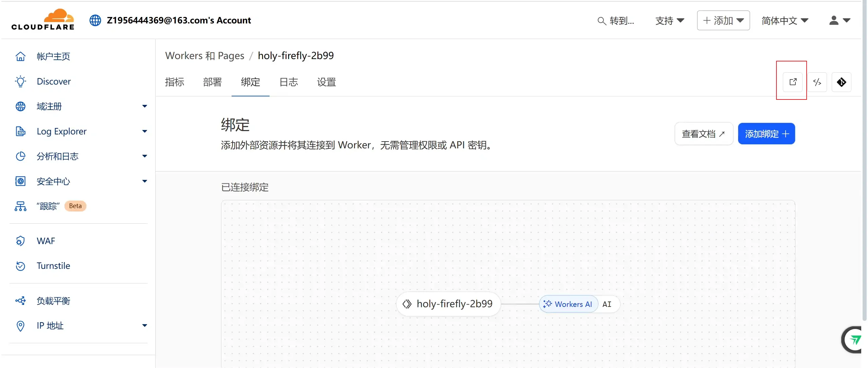Click the Git source control diamond icon
The width and height of the screenshot is (868, 368).
click(841, 82)
